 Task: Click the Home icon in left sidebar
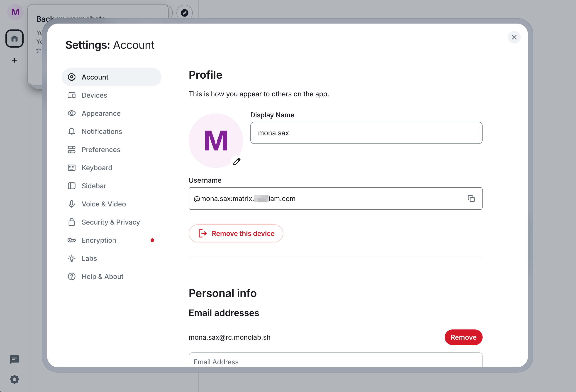point(14,38)
